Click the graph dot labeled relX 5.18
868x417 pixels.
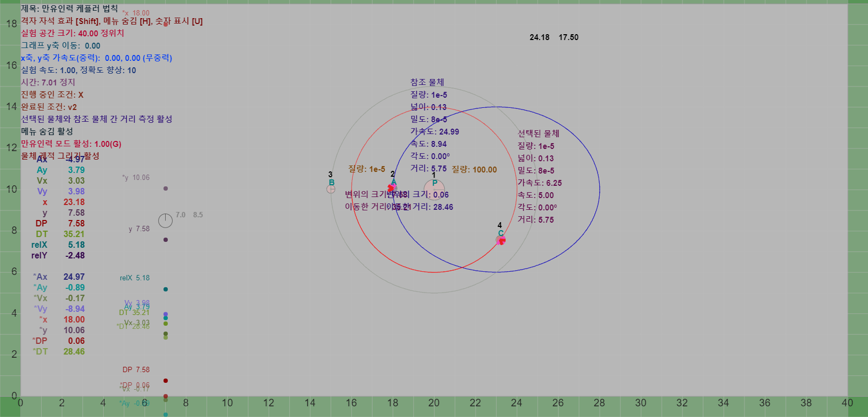[x=166, y=289]
